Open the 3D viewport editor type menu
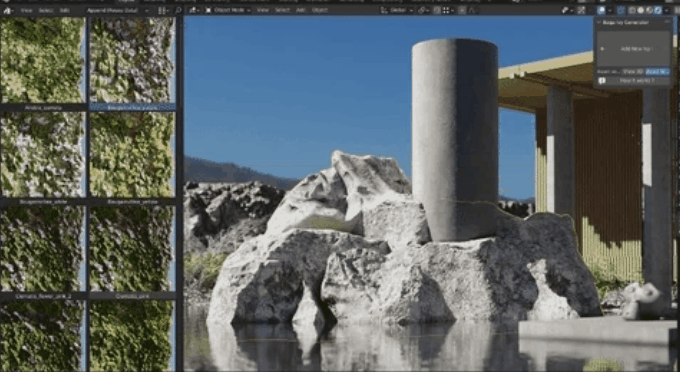680x372 pixels. pos(194,10)
